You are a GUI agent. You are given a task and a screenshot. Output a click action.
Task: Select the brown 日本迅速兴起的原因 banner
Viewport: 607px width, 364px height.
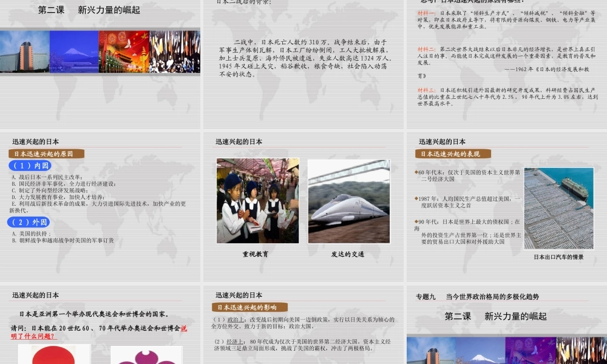coord(47,154)
